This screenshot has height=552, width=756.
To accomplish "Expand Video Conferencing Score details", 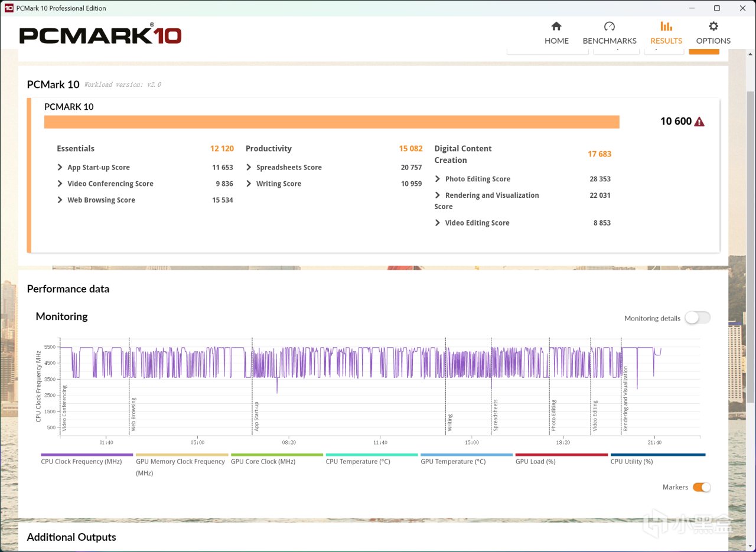I will 105,184.
